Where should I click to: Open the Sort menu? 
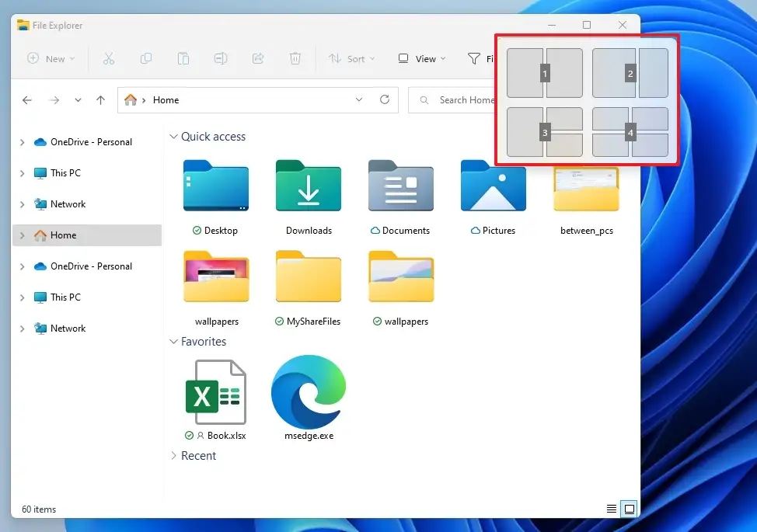(351, 58)
